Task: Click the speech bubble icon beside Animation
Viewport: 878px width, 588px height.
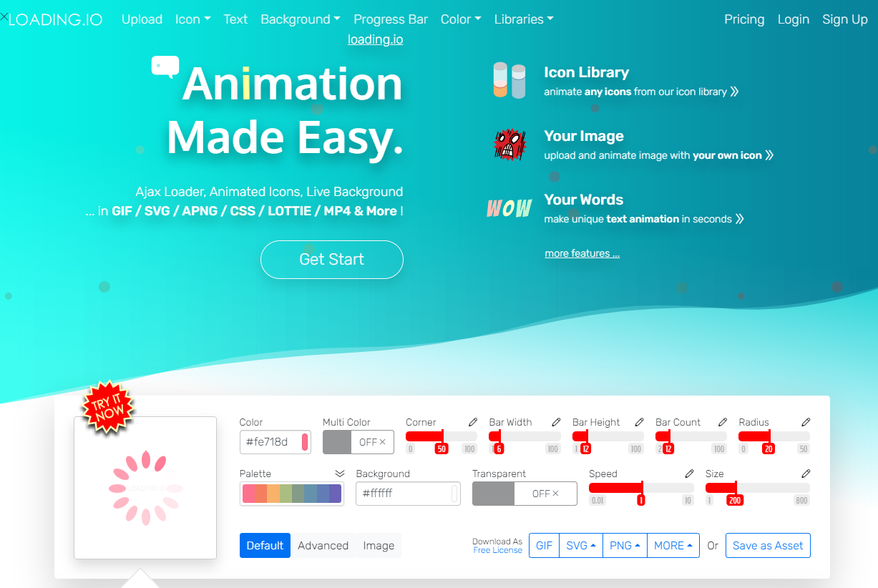Action: point(165,67)
